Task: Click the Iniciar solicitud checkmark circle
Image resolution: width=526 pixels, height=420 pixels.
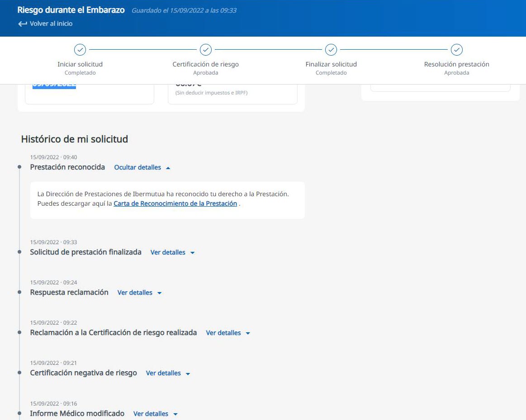Action: [80, 50]
